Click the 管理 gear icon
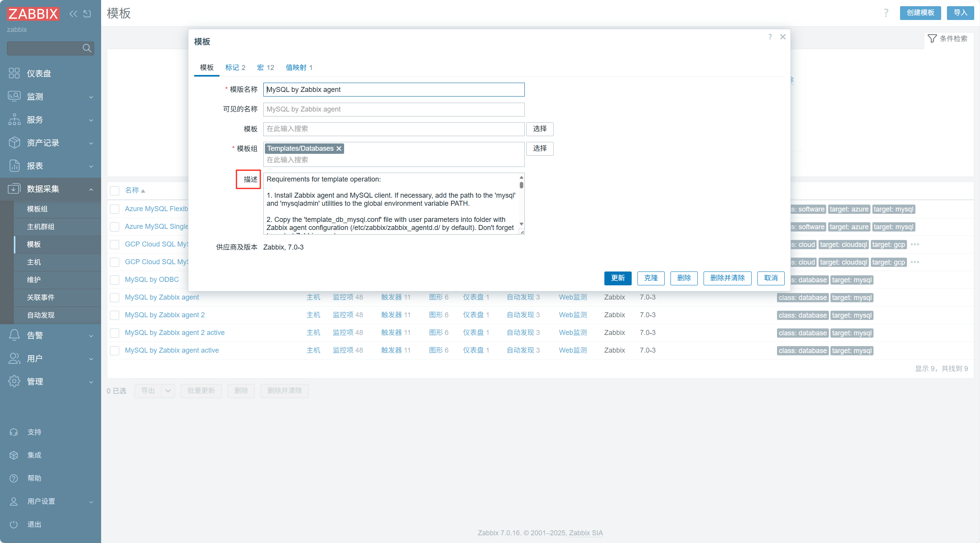This screenshot has width=980, height=543. [14, 381]
